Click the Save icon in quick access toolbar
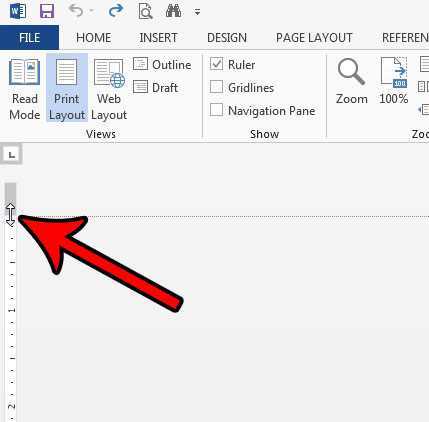Image resolution: width=429 pixels, height=422 pixels. point(47,11)
